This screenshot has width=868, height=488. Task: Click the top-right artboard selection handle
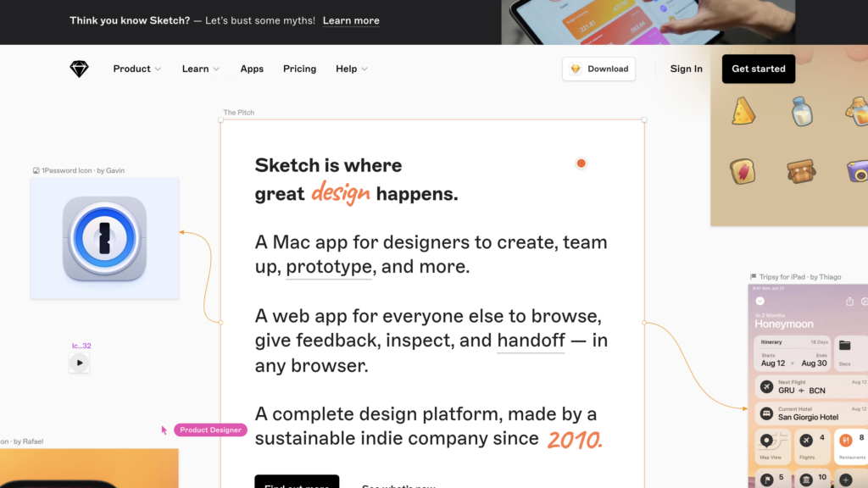click(644, 119)
